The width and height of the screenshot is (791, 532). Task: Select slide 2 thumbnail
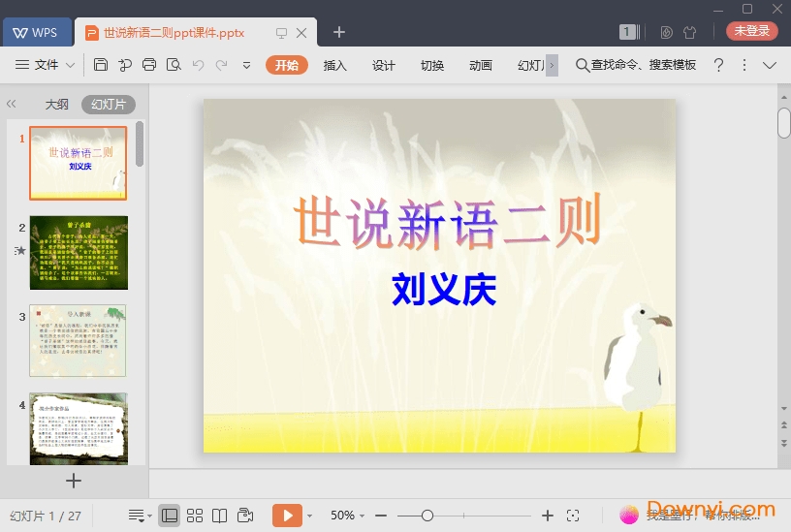point(79,253)
